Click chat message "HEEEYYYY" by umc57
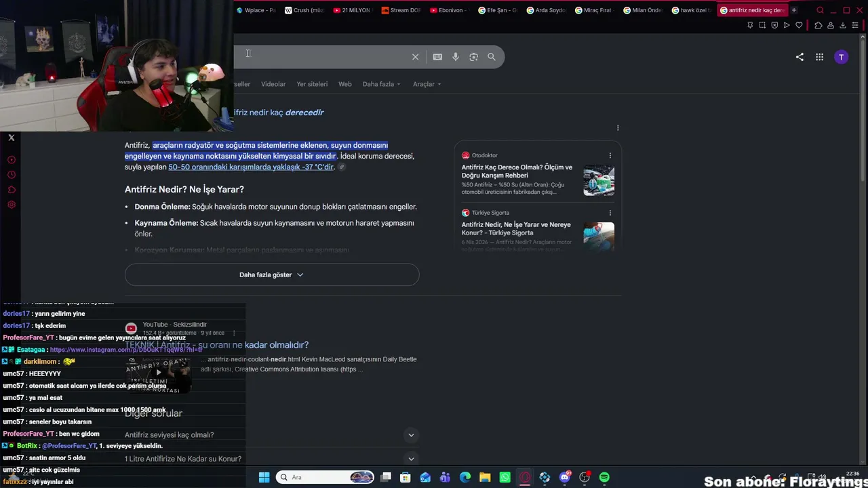 45,373
